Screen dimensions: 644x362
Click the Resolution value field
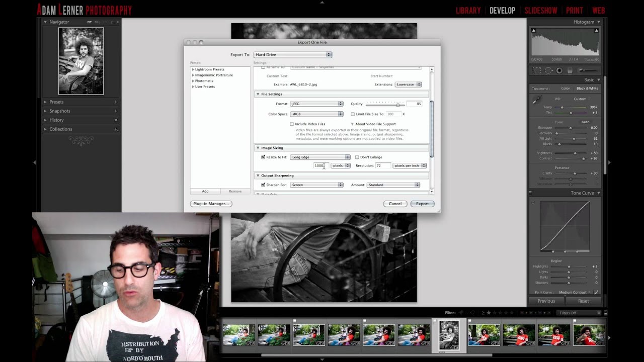[x=382, y=165]
